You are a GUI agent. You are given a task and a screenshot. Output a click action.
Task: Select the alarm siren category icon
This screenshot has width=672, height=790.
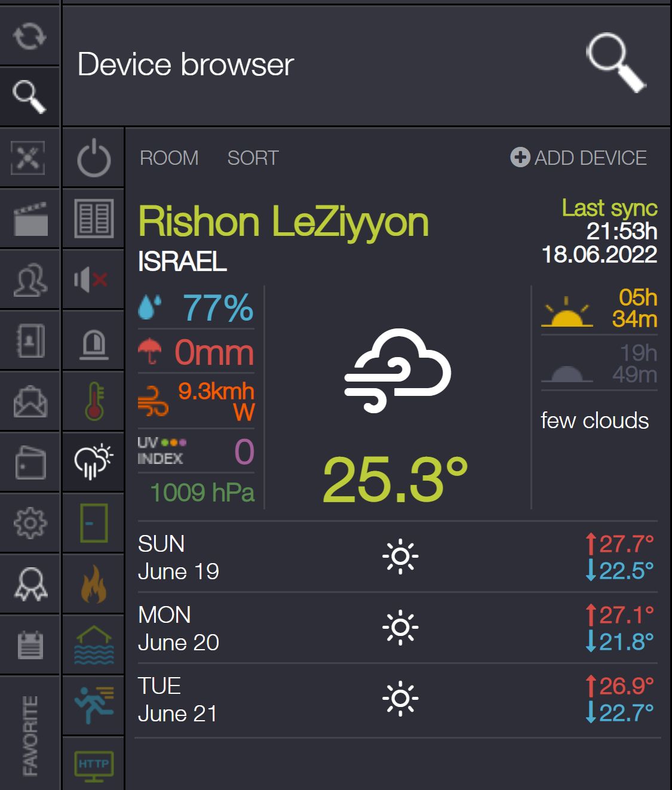[x=93, y=341]
